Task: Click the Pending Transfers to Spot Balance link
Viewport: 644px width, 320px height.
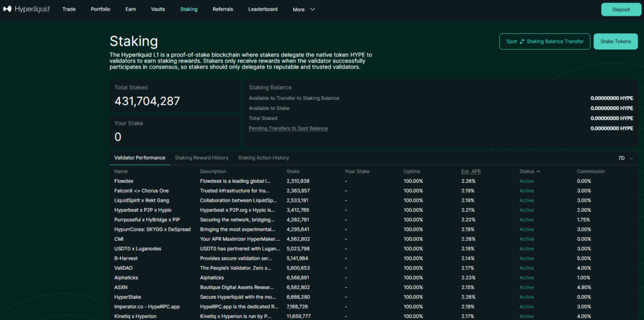Action: 288,128
